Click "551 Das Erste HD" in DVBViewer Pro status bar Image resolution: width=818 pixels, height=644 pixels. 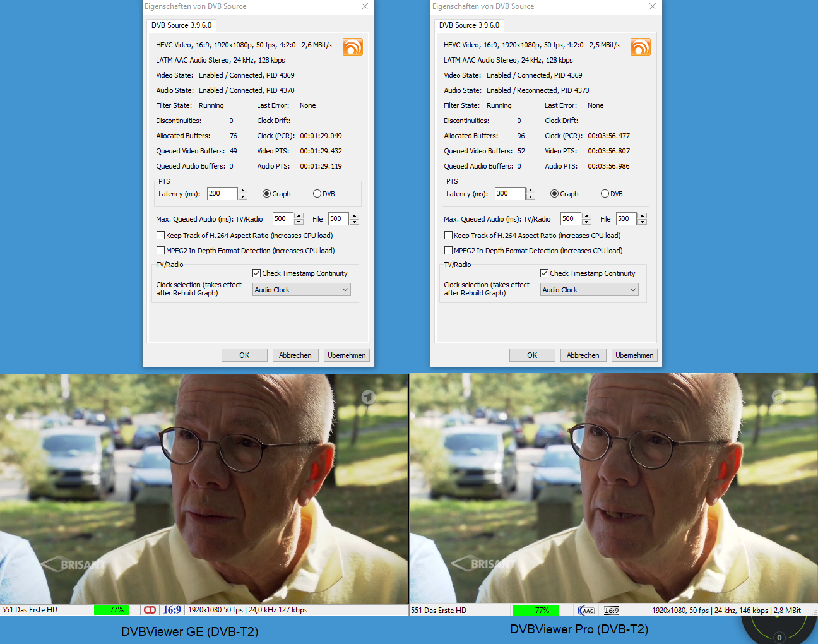439,611
